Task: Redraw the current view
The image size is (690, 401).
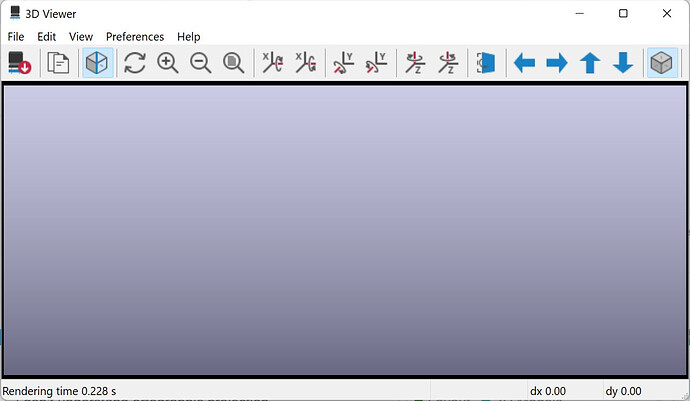Action: pos(135,63)
